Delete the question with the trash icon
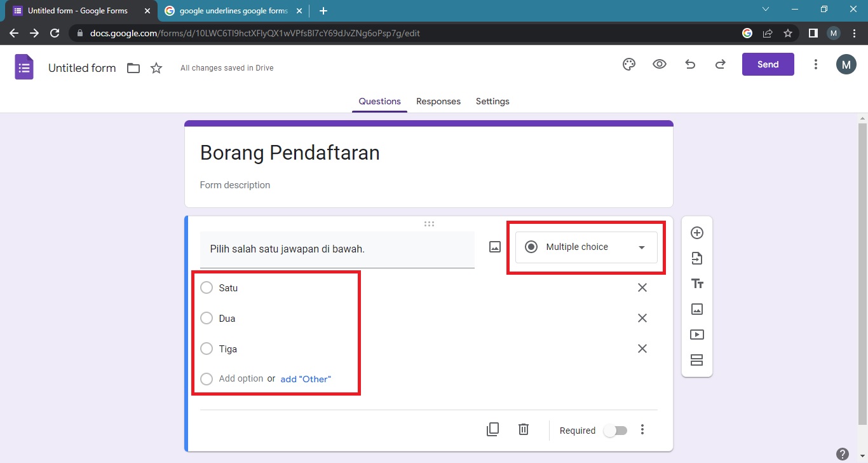 pyautogui.click(x=523, y=429)
